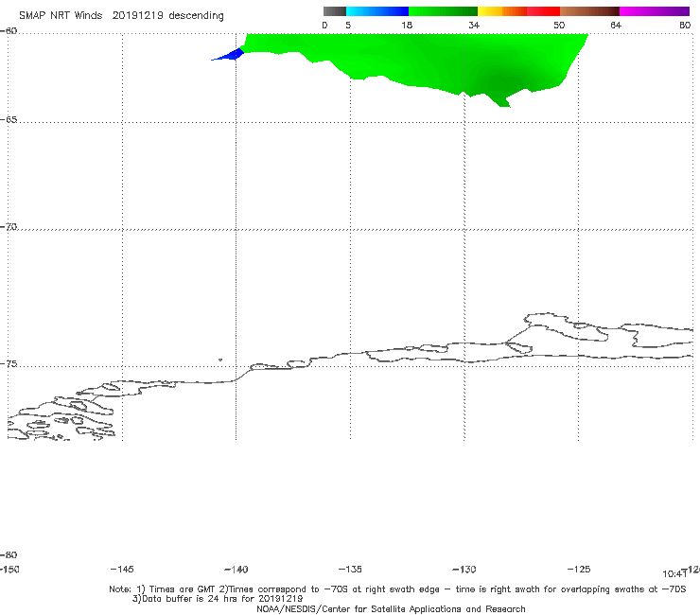700x615 pixels.
Task: Click the magenta-purple segment of the scale
Action: [x=655, y=11]
